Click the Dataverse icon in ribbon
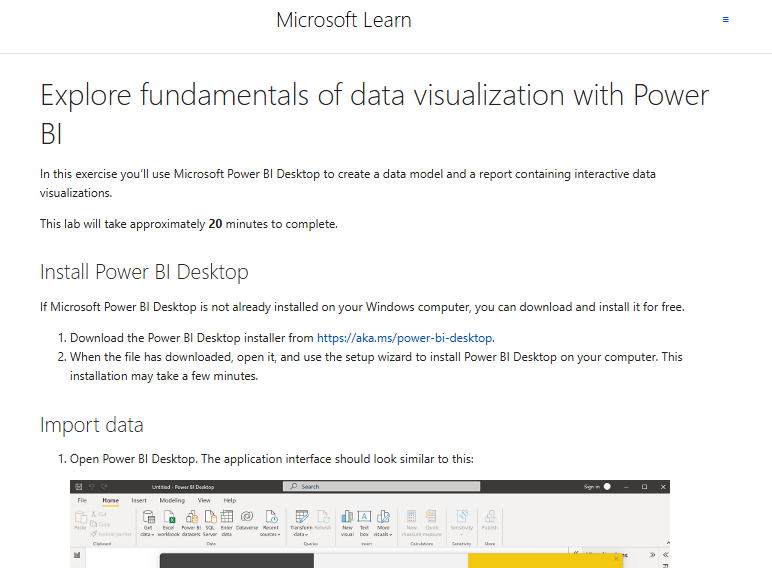The height and width of the screenshot is (568, 772). (247, 520)
